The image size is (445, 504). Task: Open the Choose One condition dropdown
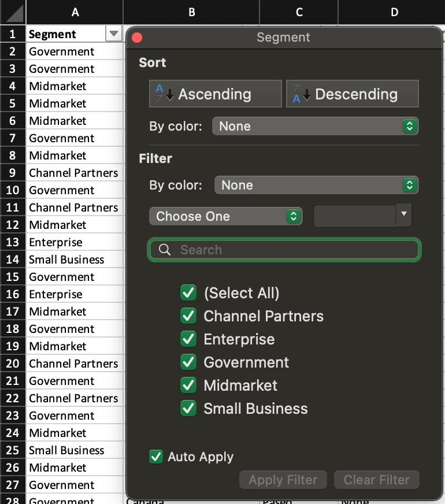(x=226, y=216)
